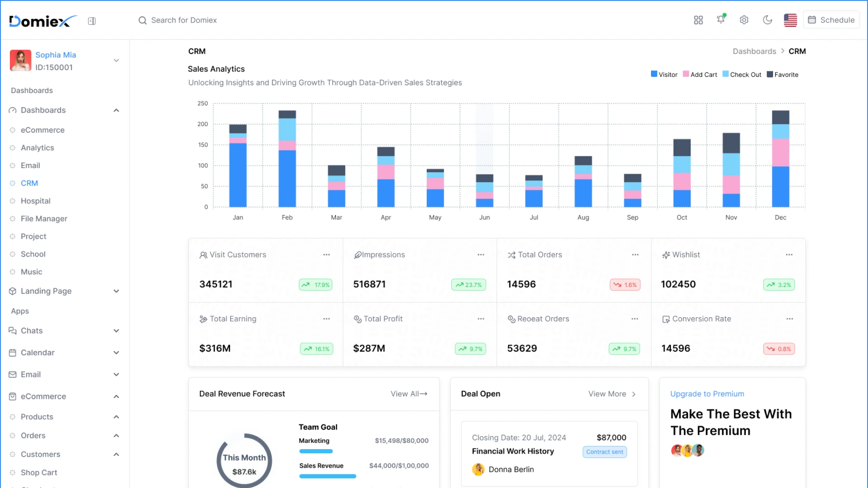Collapse the eCommerce app menu

pos(116,397)
